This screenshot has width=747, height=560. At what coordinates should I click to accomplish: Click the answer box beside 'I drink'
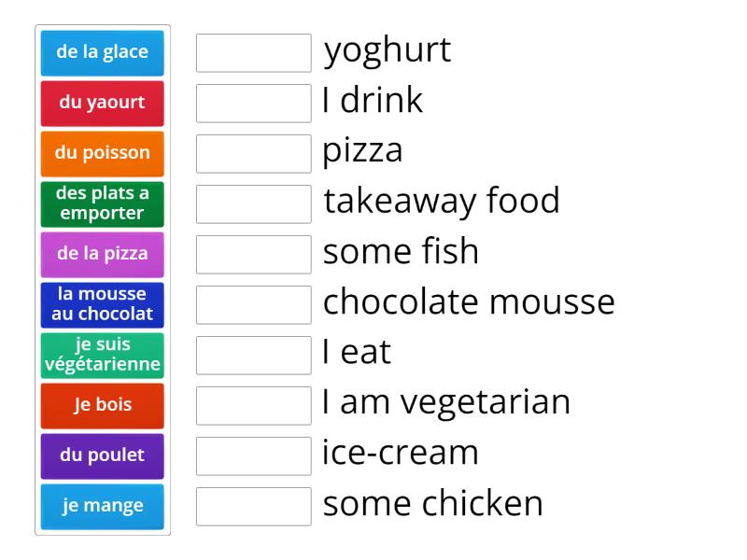[x=253, y=103]
